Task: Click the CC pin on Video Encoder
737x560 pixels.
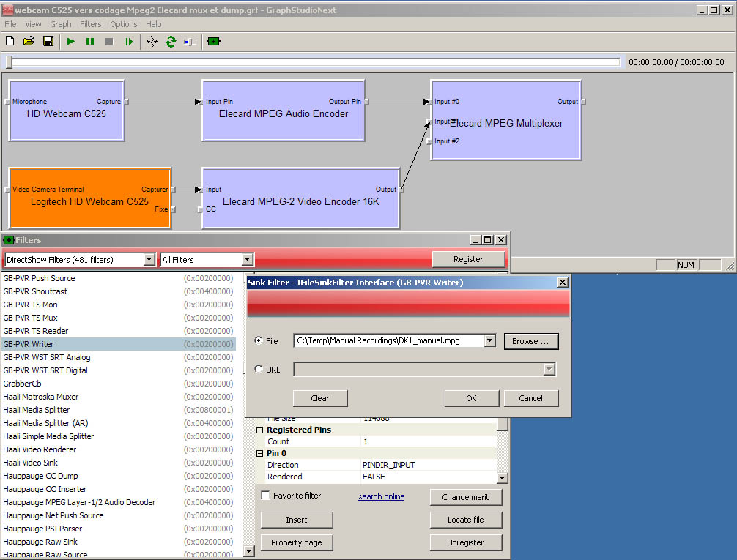Action: point(200,209)
